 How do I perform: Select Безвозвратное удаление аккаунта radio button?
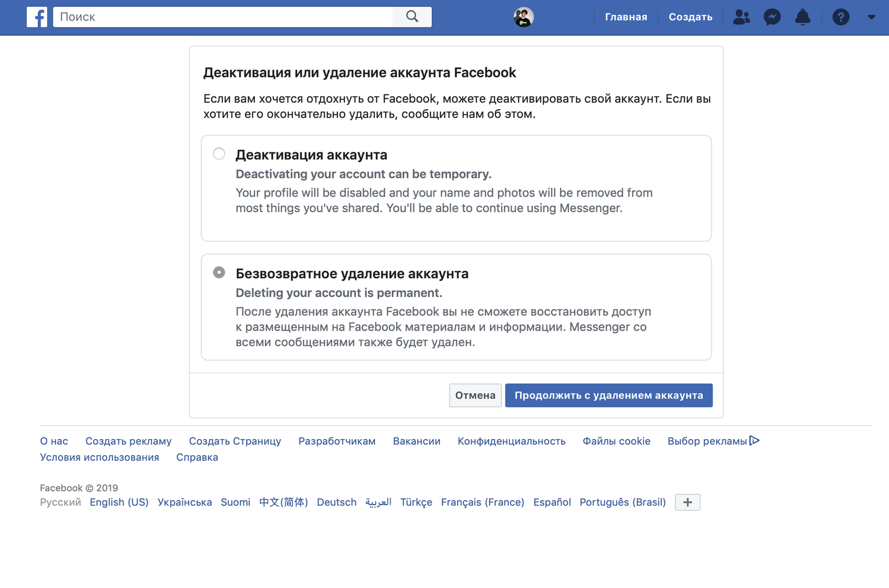[x=219, y=272]
